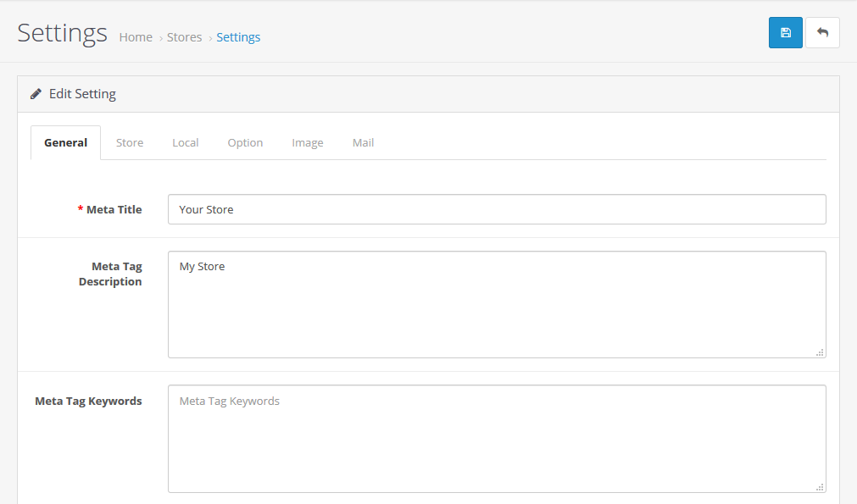
Task: Click the Meta Tag Description label
Action: point(110,274)
